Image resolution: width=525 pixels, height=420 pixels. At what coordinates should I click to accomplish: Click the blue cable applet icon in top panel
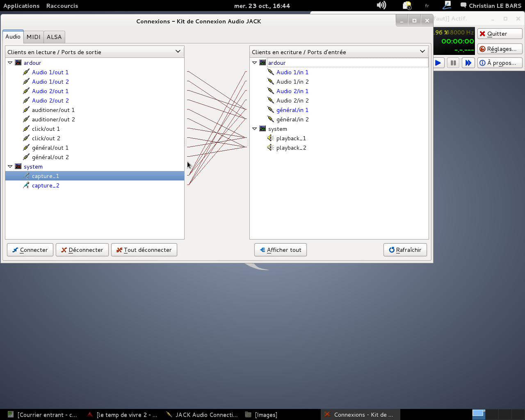(447, 5)
